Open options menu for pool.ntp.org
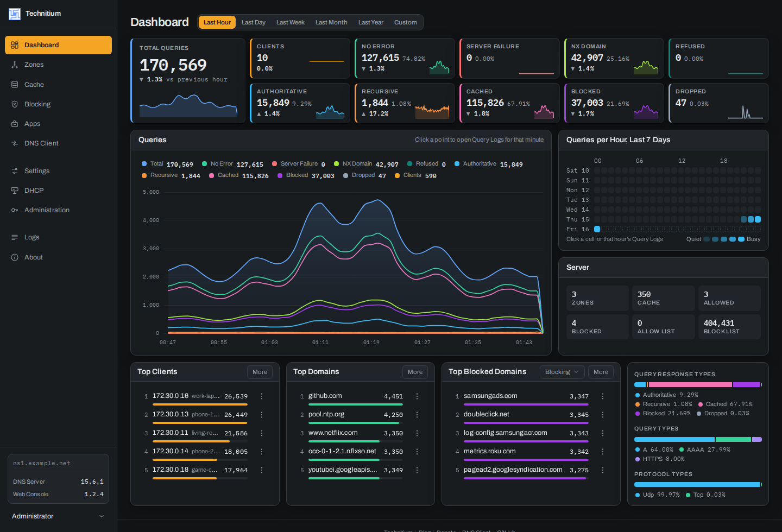This screenshot has height=532, width=782. (417, 415)
